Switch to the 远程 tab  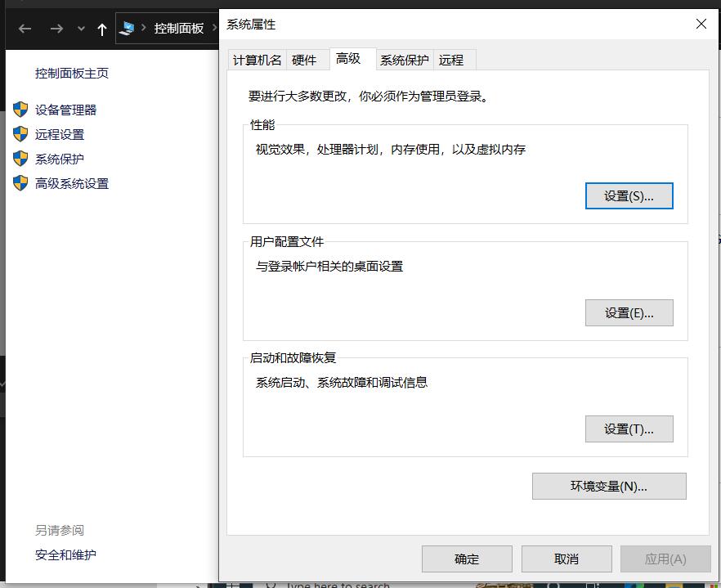(x=454, y=59)
